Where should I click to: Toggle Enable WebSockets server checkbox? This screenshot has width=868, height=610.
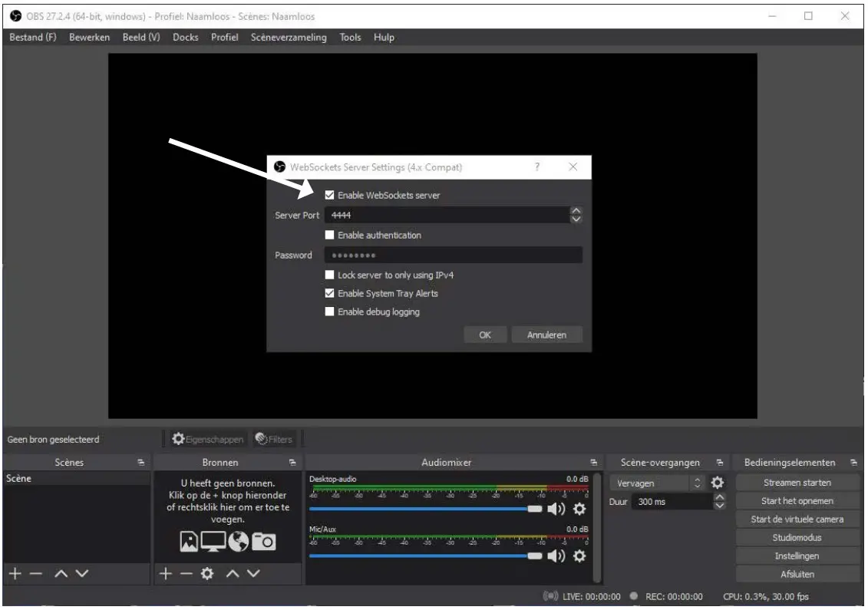click(x=329, y=195)
